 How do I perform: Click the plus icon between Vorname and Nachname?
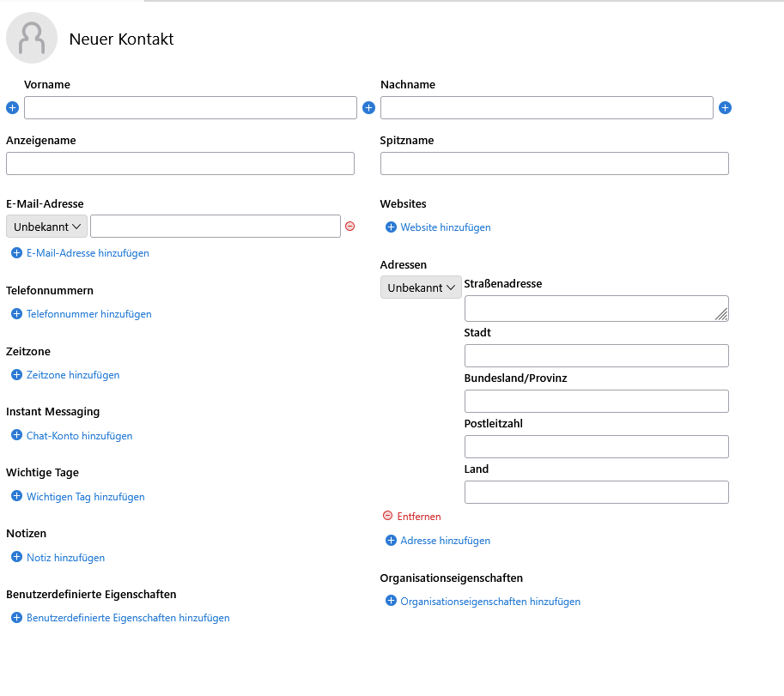(368, 107)
